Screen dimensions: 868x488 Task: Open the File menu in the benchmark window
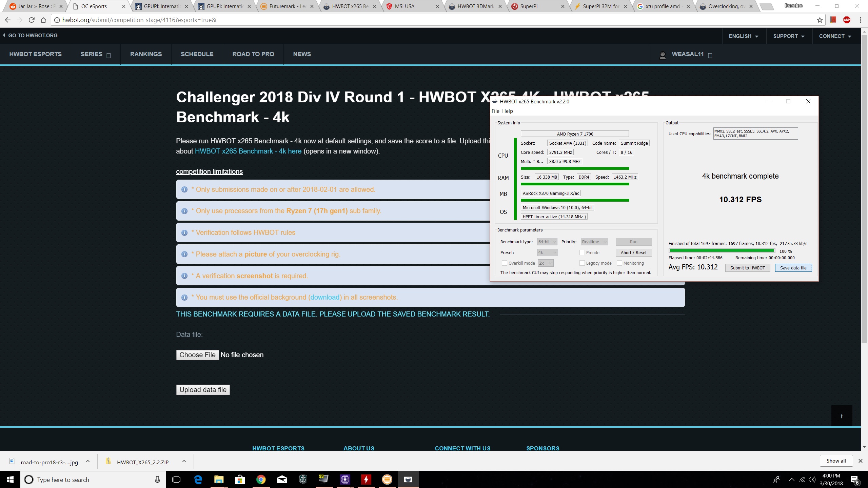click(x=495, y=111)
